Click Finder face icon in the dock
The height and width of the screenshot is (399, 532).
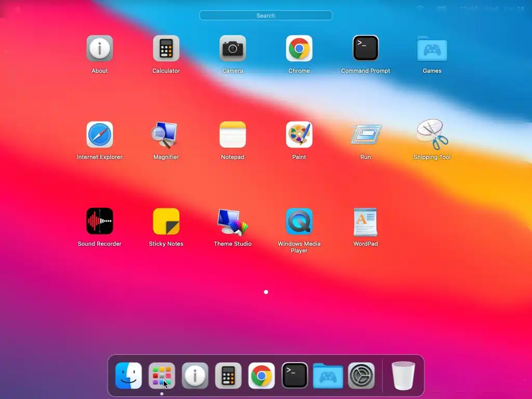pyautogui.click(x=129, y=376)
